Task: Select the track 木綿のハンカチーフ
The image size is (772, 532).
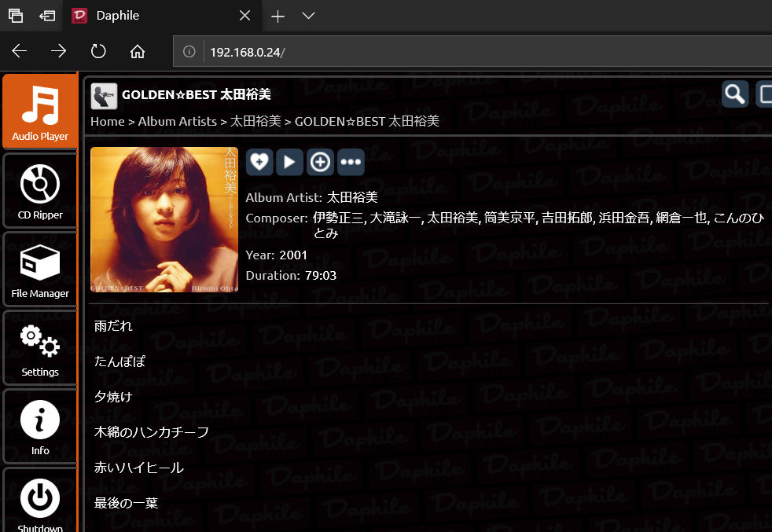Action: coord(152,432)
